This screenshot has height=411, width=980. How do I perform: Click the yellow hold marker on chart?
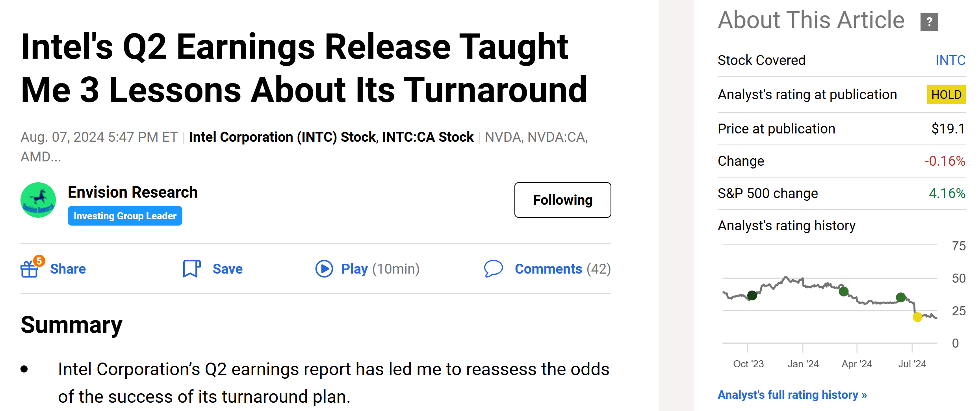click(917, 317)
